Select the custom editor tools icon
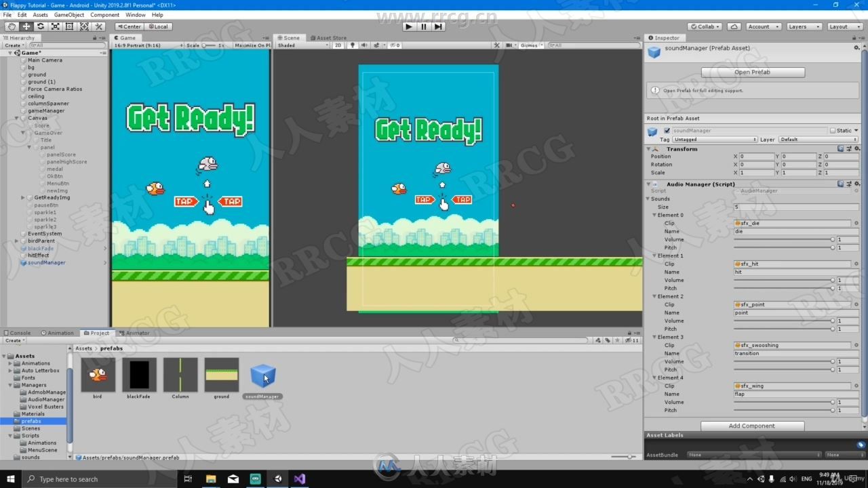 click(99, 26)
